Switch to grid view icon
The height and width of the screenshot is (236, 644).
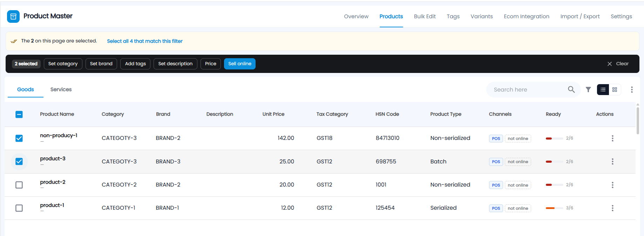615,90
